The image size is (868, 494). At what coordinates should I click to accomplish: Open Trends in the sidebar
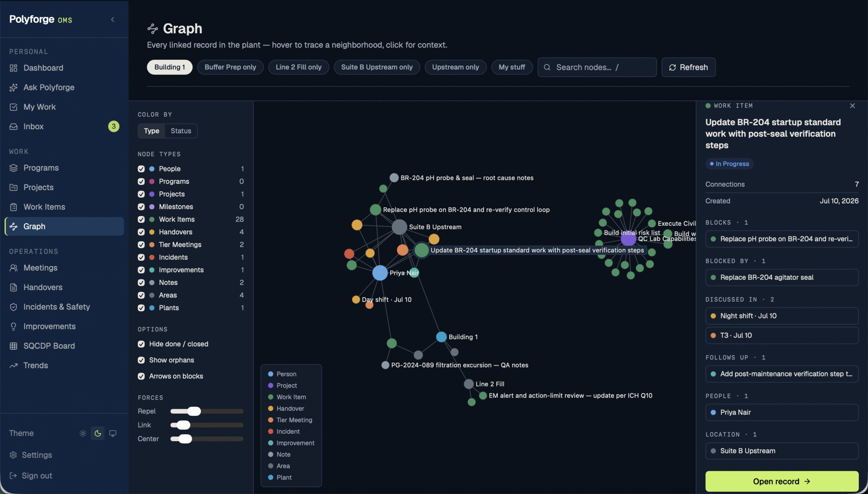click(x=64, y=366)
